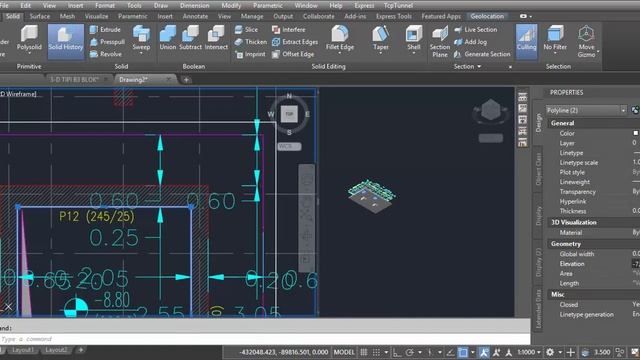
Task: Add a new layout with plus button
Action: (81, 350)
